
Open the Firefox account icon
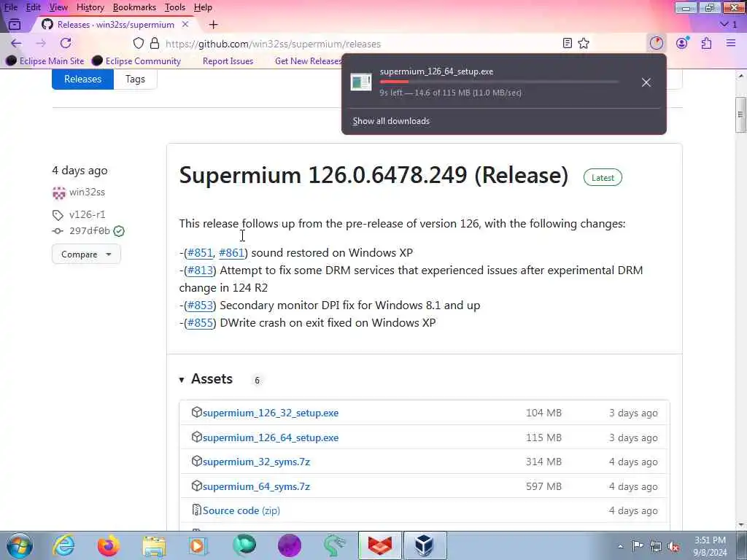[682, 43]
